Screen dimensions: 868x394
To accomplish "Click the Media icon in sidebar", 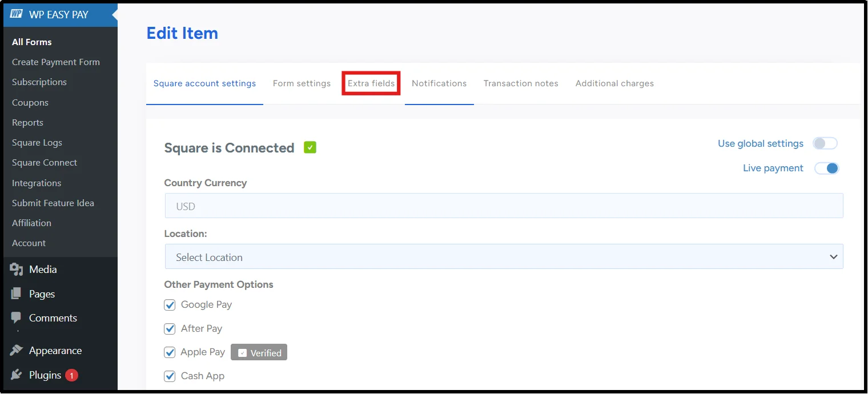I will coord(17,270).
